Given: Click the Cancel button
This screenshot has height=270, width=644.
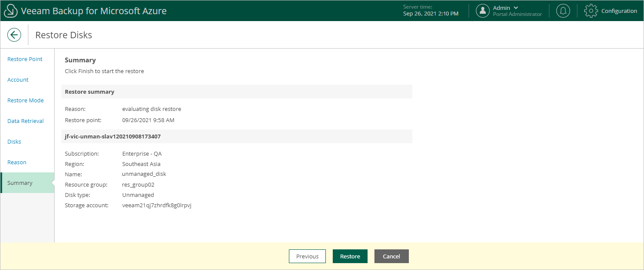Looking at the screenshot, I should [392, 256].
